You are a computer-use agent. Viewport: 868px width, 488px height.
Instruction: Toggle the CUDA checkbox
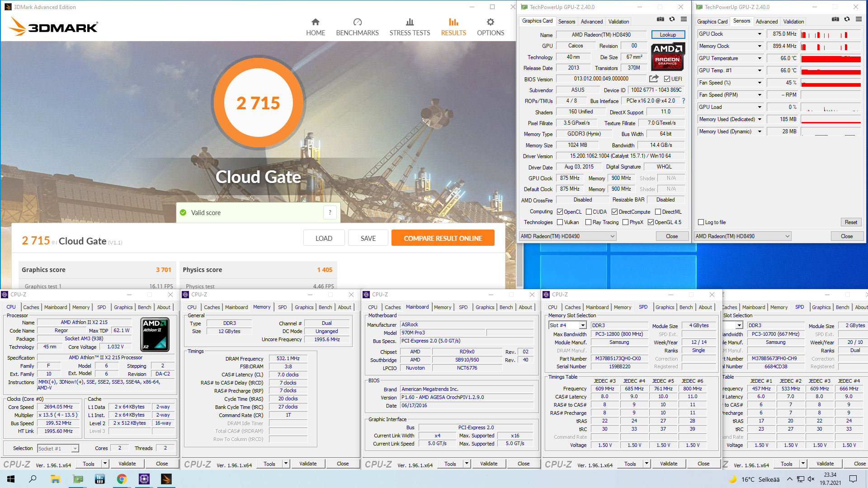pyautogui.click(x=589, y=212)
